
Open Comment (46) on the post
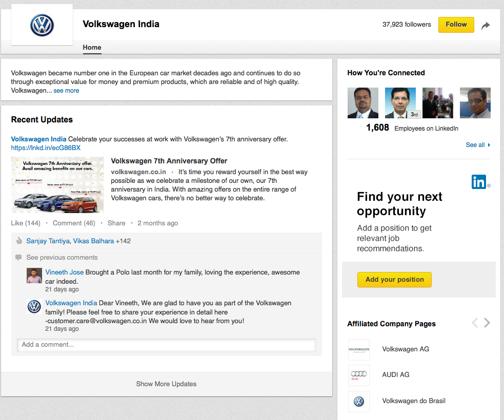[74, 223]
